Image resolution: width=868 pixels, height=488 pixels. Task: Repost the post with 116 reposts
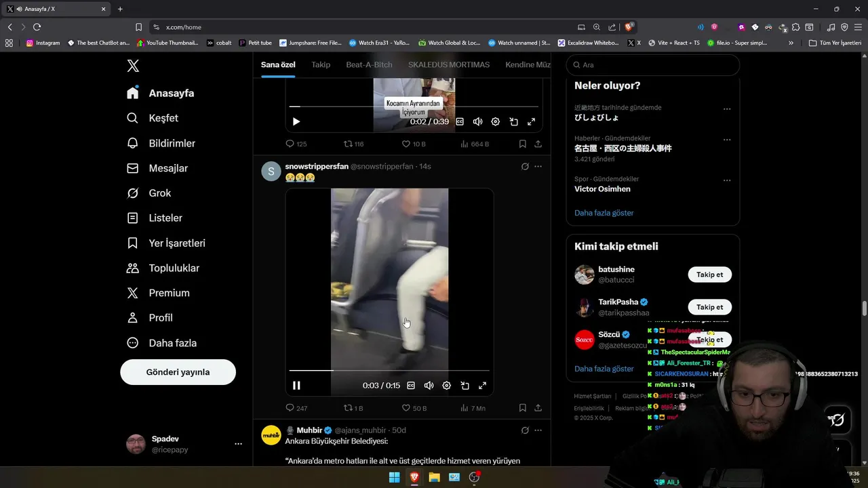pyautogui.click(x=354, y=144)
